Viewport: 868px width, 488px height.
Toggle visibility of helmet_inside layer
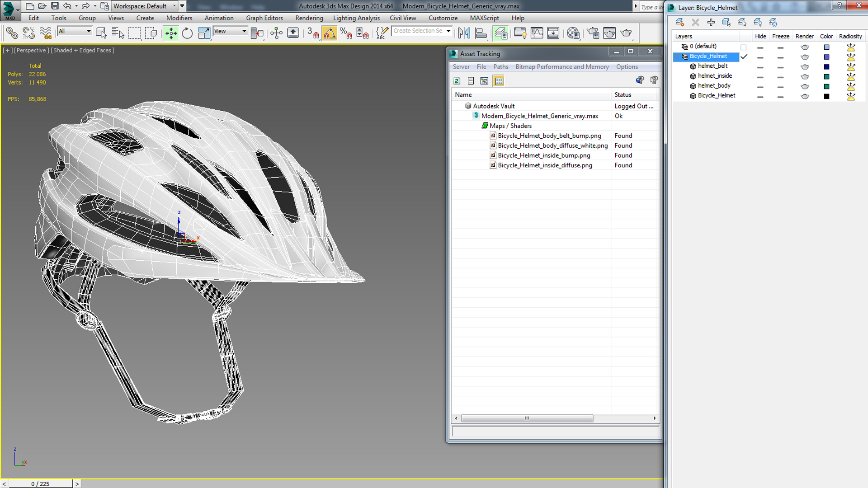point(761,75)
